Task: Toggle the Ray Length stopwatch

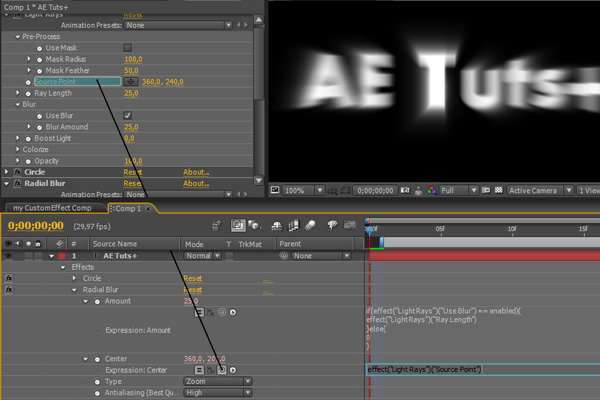Action: [x=28, y=94]
